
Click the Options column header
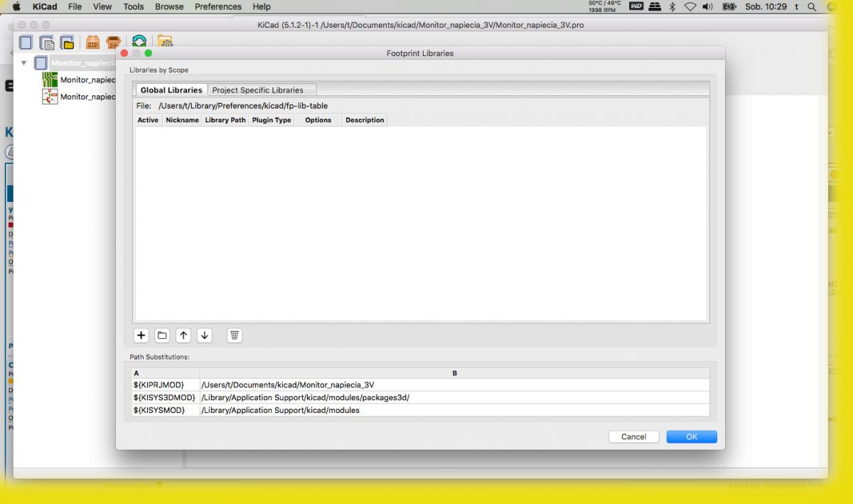pyautogui.click(x=318, y=120)
